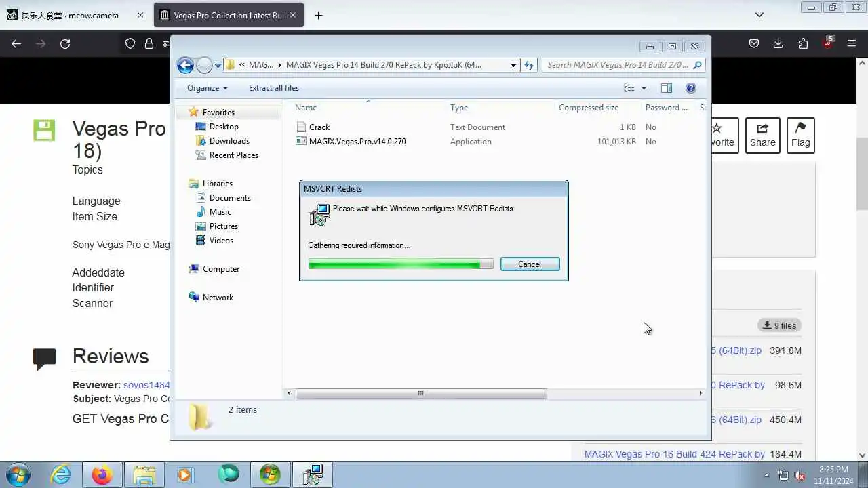Open Windows Media Player taskbar icon
The width and height of the screenshot is (868, 488).
(x=184, y=474)
